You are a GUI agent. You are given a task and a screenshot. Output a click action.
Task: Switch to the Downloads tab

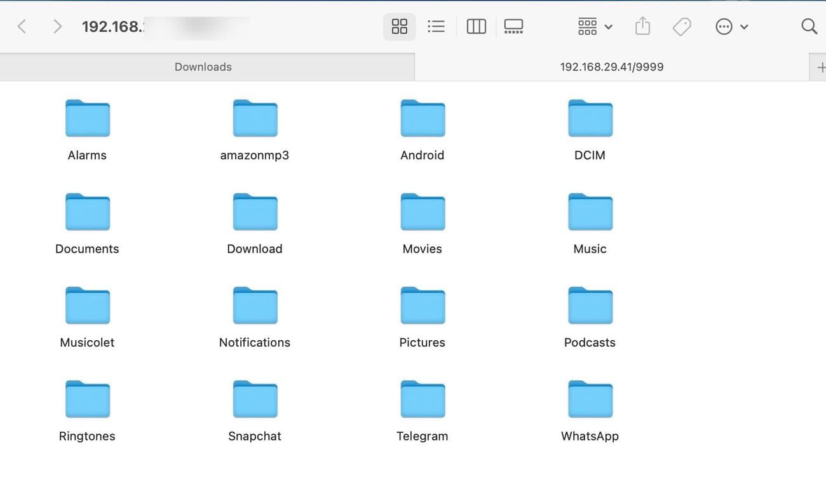tap(203, 66)
